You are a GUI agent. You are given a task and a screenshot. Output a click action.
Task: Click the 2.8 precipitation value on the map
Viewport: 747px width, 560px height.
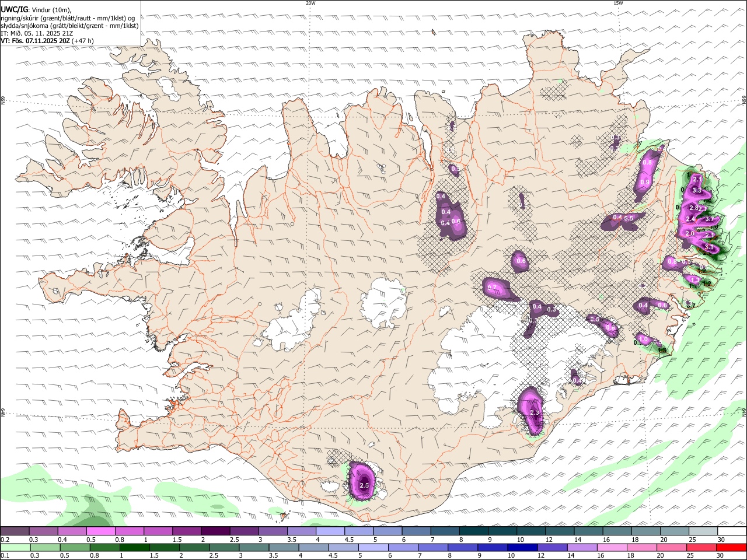(694, 208)
